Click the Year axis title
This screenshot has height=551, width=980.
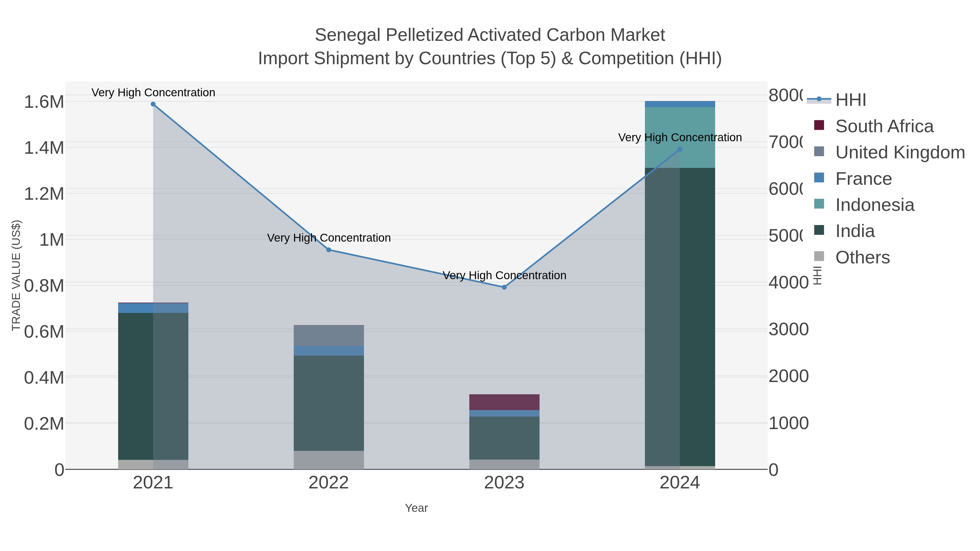[x=416, y=508]
